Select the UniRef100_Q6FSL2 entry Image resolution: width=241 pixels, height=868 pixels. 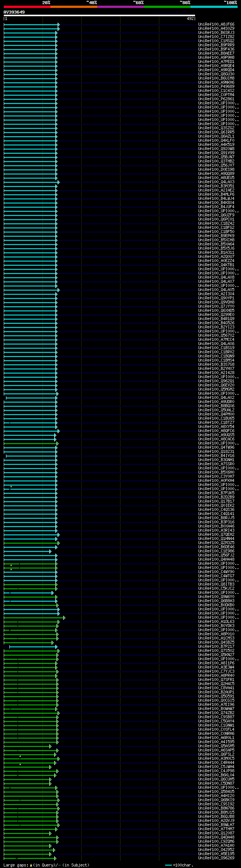[216, 755]
